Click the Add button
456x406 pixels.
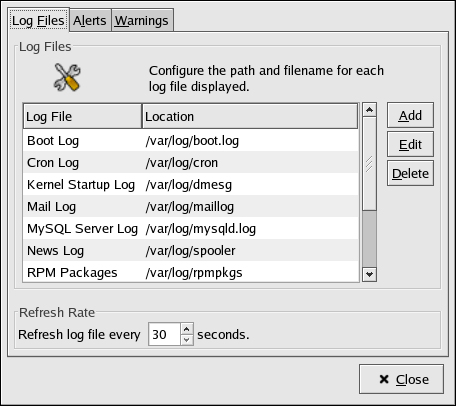(x=410, y=115)
